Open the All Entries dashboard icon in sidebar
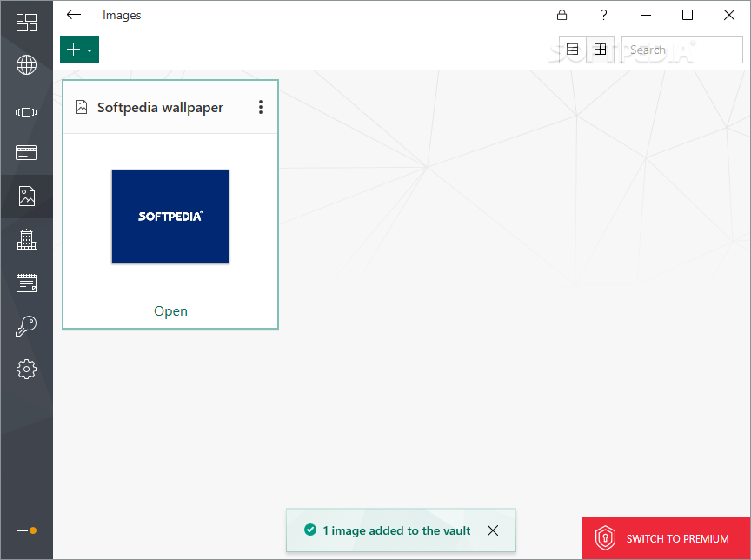 (x=26, y=22)
